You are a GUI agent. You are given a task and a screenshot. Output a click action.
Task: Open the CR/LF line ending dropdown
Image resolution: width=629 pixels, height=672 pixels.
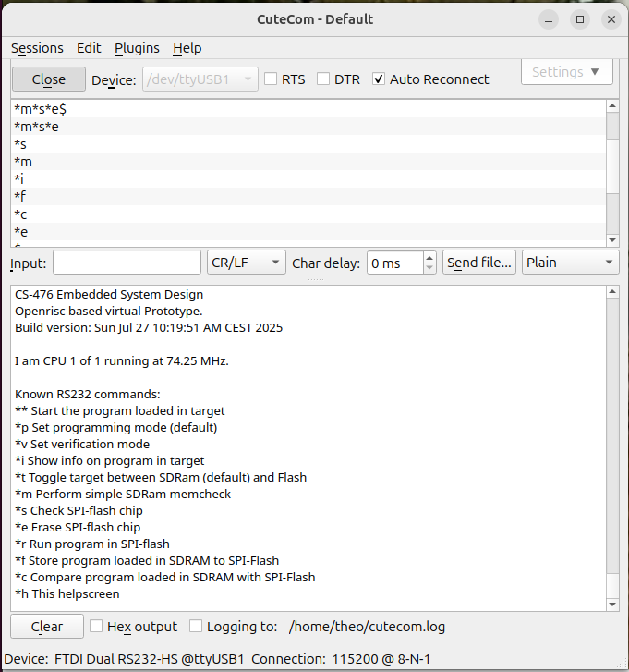click(246, 263)
